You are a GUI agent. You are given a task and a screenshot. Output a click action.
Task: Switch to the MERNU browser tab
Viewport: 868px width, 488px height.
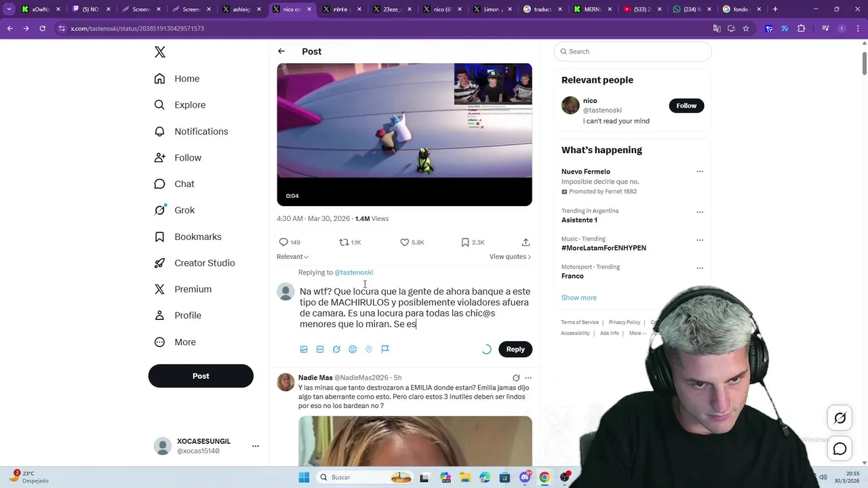click(x=593, y=9)
